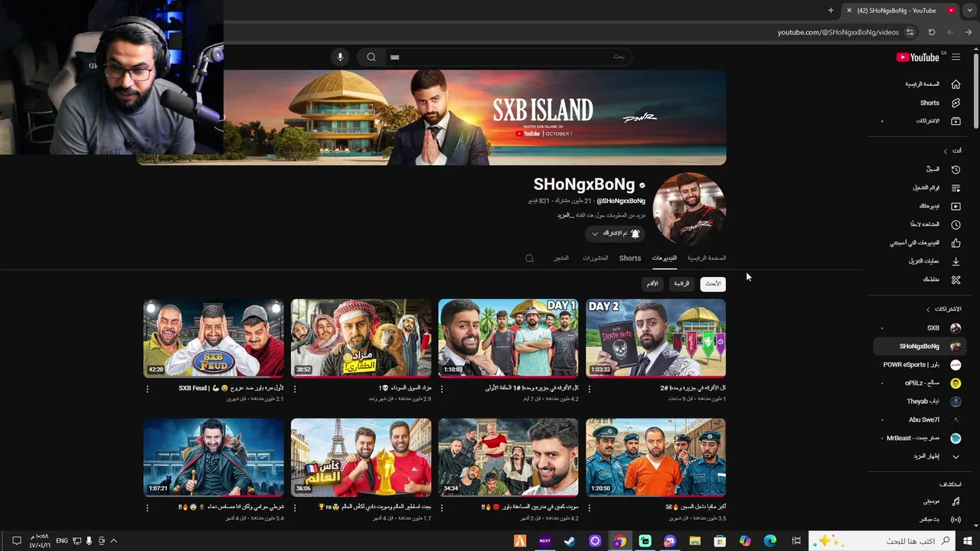The image size is (980, 551).
Task: Open the browser tab search dropdown arrow
Action: tap(969, 11)
